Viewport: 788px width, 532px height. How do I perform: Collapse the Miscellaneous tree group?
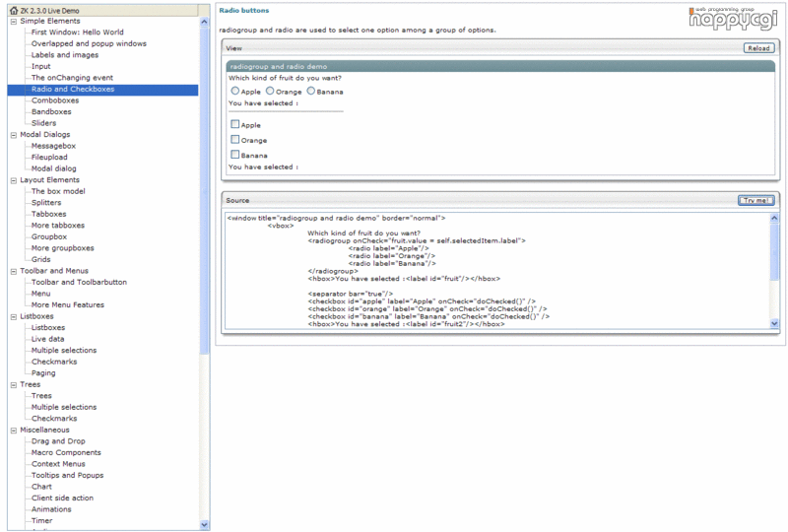click(14, 431)
